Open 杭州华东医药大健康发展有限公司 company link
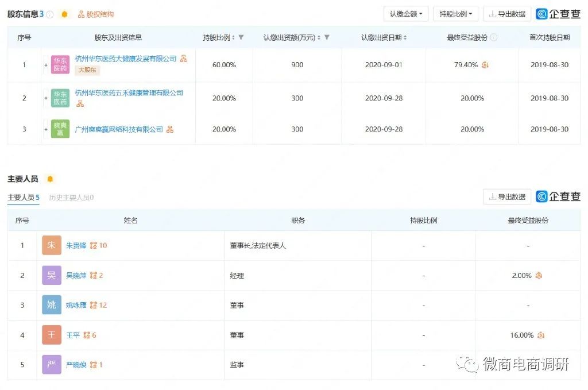This screenshot has width=588, height=390. pos(126,59)
